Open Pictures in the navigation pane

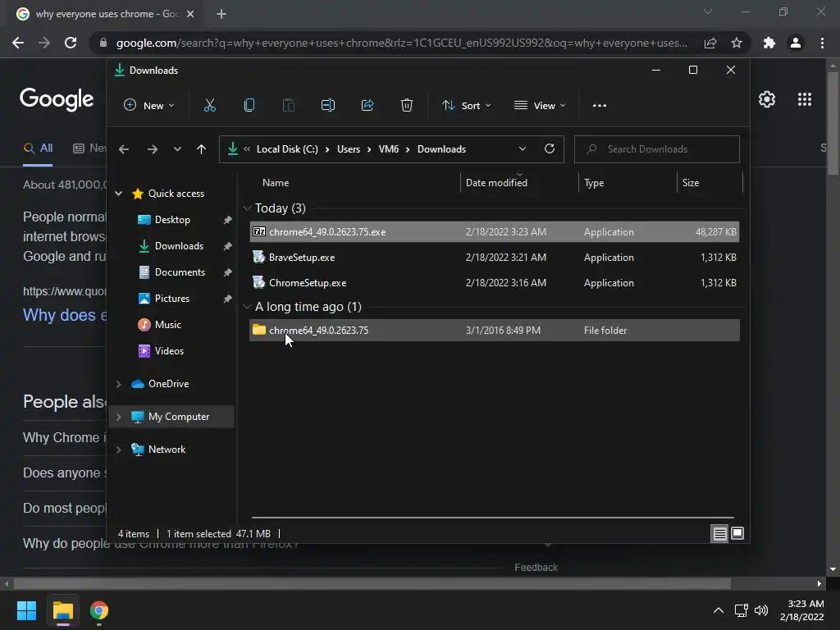(171, 299)
